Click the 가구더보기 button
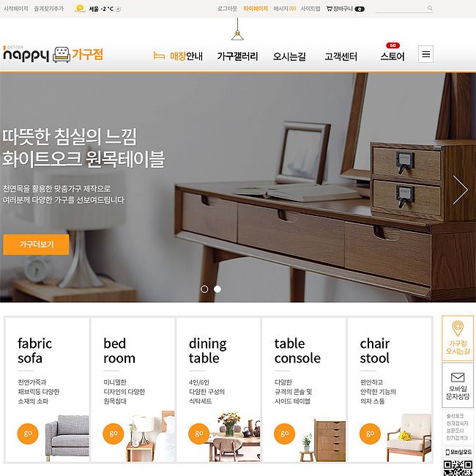The image size is (476, 476). [x=36, y=245]
